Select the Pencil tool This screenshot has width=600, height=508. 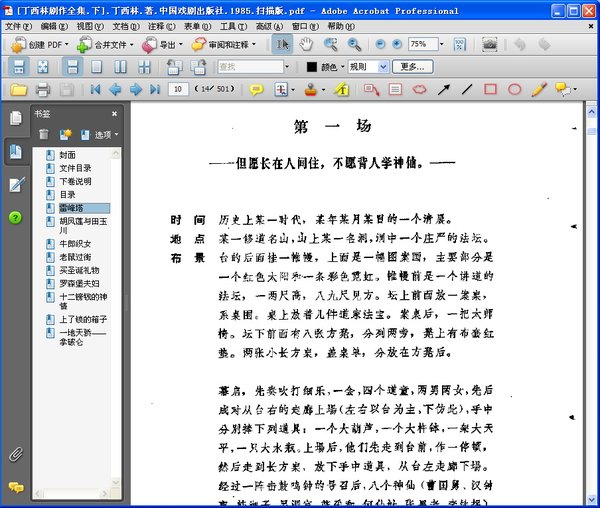[539, 90]
